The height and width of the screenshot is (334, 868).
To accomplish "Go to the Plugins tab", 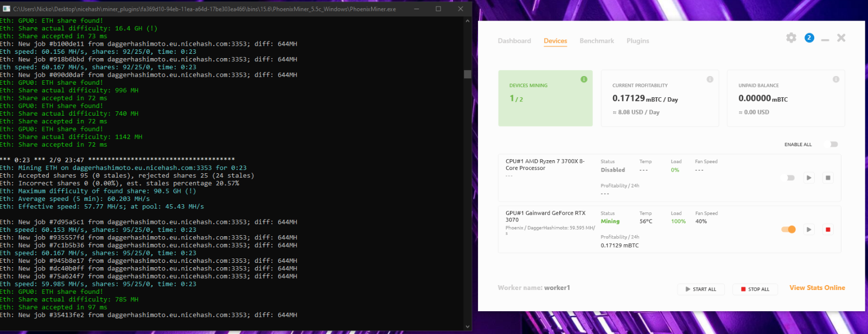I will pos(637,41).
